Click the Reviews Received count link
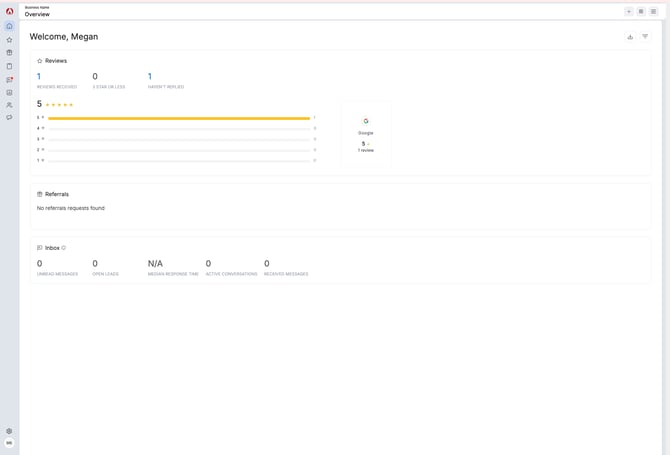The height and width of the screenshot is (455, 670). coord(39,76)
